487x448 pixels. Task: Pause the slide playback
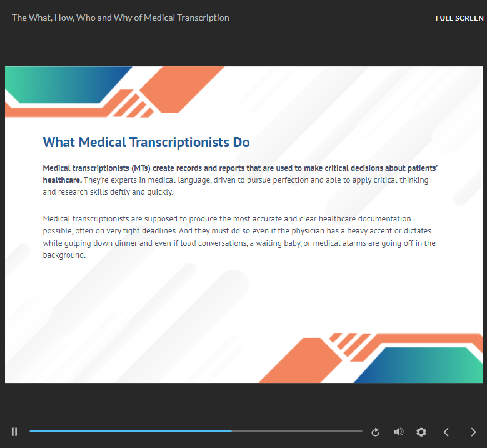(14, 432)
